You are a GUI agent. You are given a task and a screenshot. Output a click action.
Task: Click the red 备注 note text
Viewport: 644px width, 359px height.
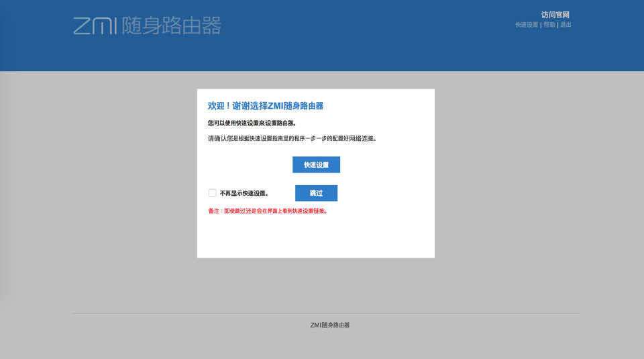tap(268, 211)
